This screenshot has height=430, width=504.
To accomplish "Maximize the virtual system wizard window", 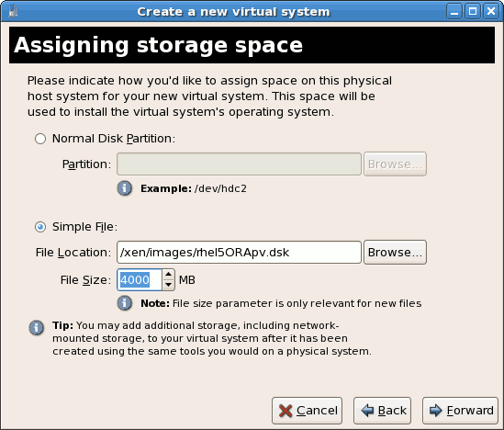I will [x=473, y=12].
